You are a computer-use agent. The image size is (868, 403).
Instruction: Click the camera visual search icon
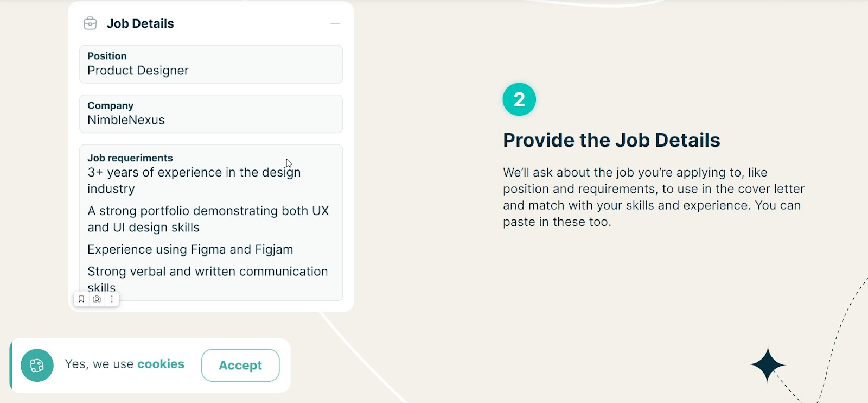click(x=97, y=299)
